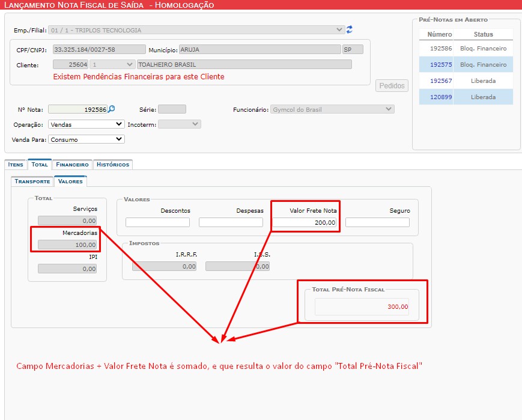Click the Serviços total field
The width and height of the screenshot is (522, 420).
[67, 221]
